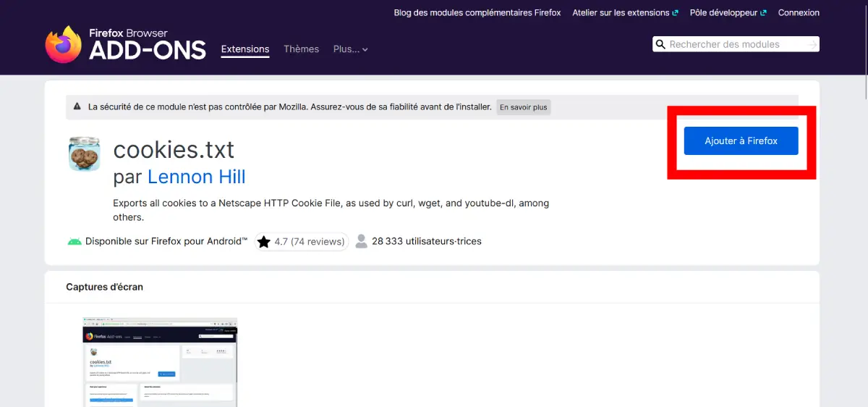Open the Extensions tab

click(x=245, y=49)
